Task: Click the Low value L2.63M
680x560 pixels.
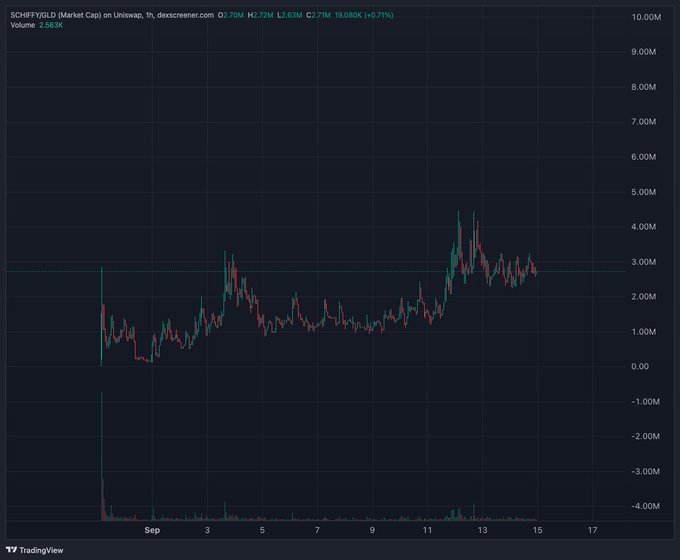Action: tap(290, 15)
